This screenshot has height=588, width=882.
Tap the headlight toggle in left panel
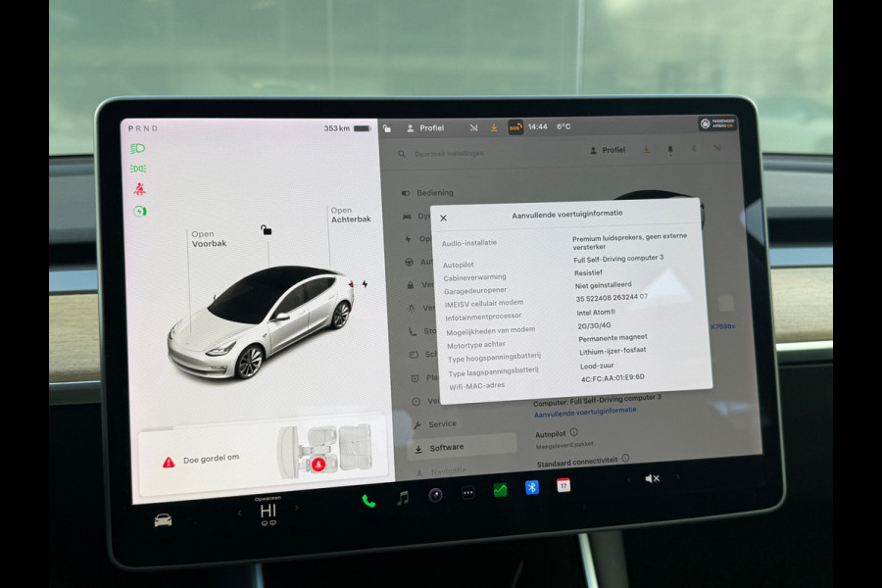pos(137,148)
